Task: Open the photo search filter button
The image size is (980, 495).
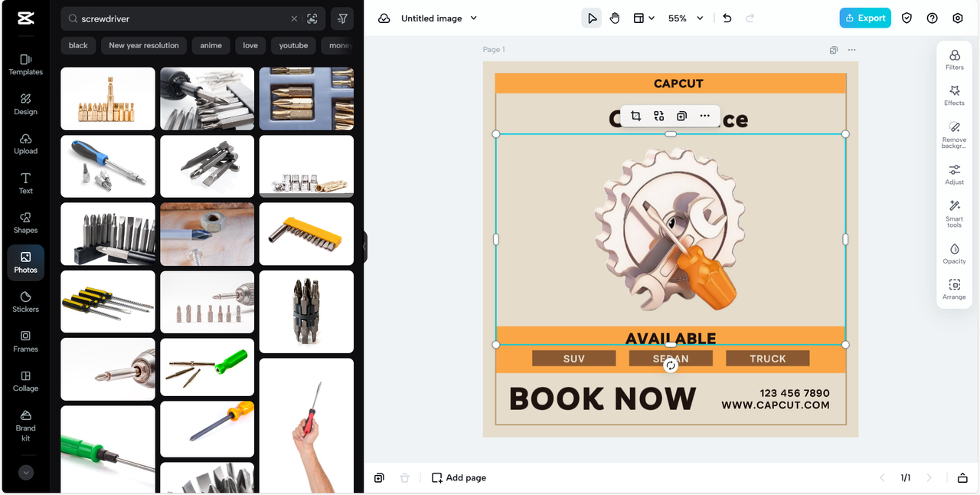Action: point(342,18)
